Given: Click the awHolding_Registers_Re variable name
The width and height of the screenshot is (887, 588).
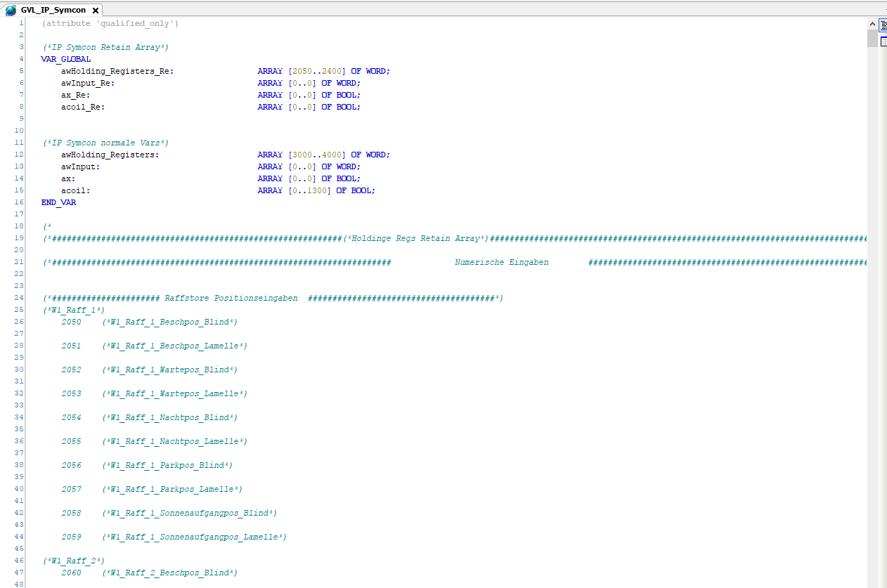Looking at the screenshot, I should coord(117,72).
